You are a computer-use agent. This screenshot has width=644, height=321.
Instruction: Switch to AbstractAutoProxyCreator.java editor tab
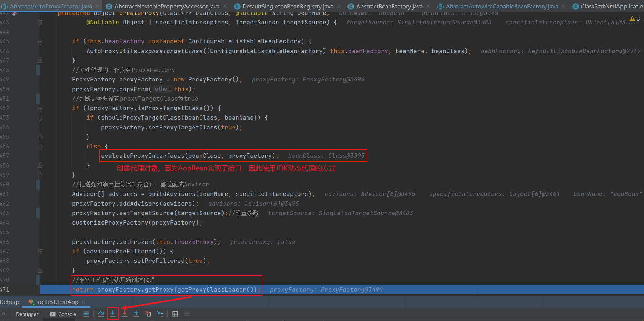click(51, 6)
